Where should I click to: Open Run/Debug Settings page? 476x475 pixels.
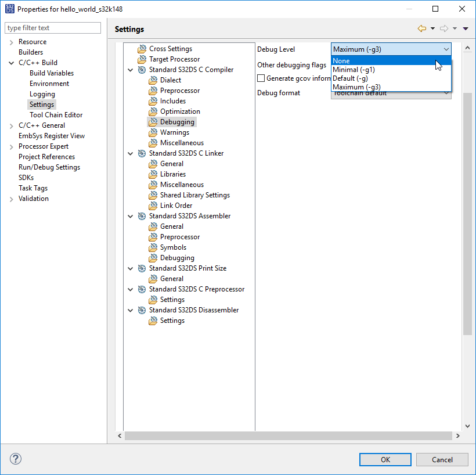point(49,167)
